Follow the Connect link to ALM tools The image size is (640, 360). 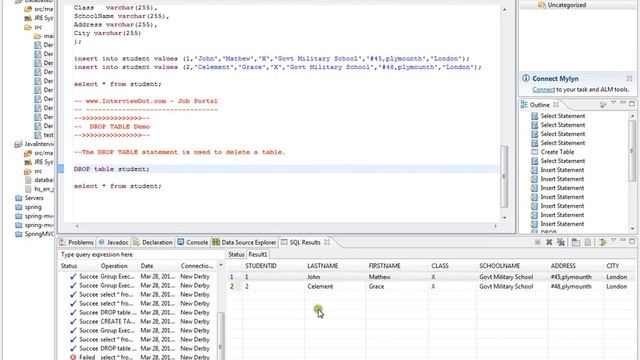543,89
